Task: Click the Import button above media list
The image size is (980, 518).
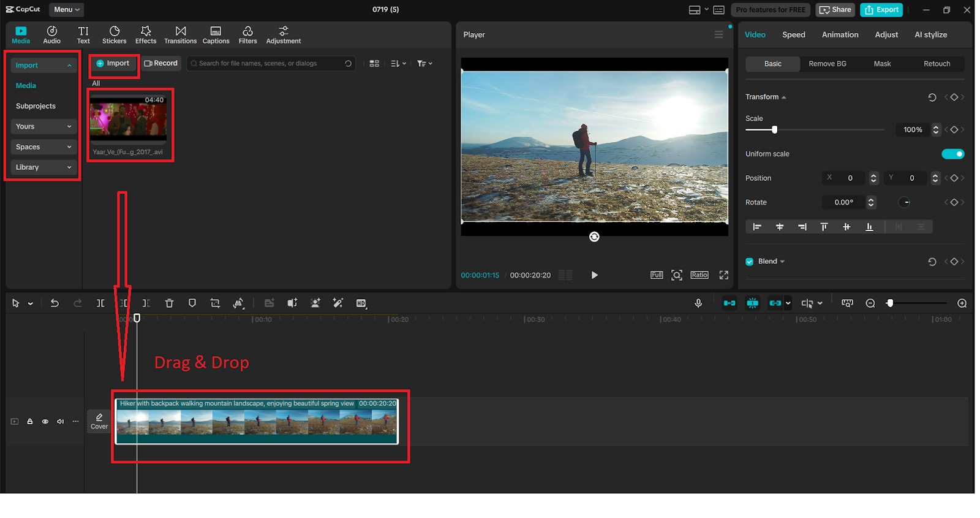Action: point(113,63)
